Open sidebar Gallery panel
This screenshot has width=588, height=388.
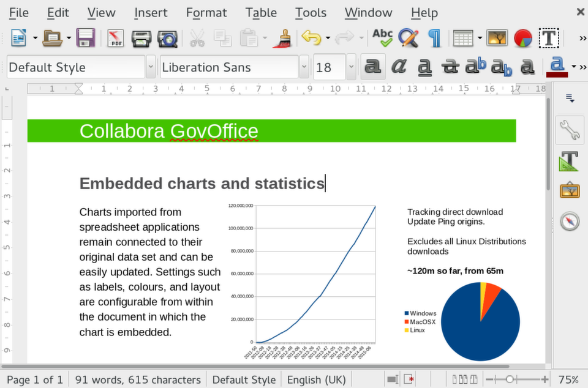(x=570, y=190)
